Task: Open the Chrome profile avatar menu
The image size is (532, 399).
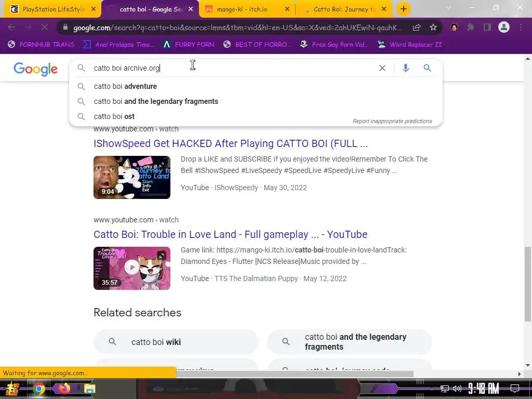Action: pyautogui.click(x=504, y=27)
